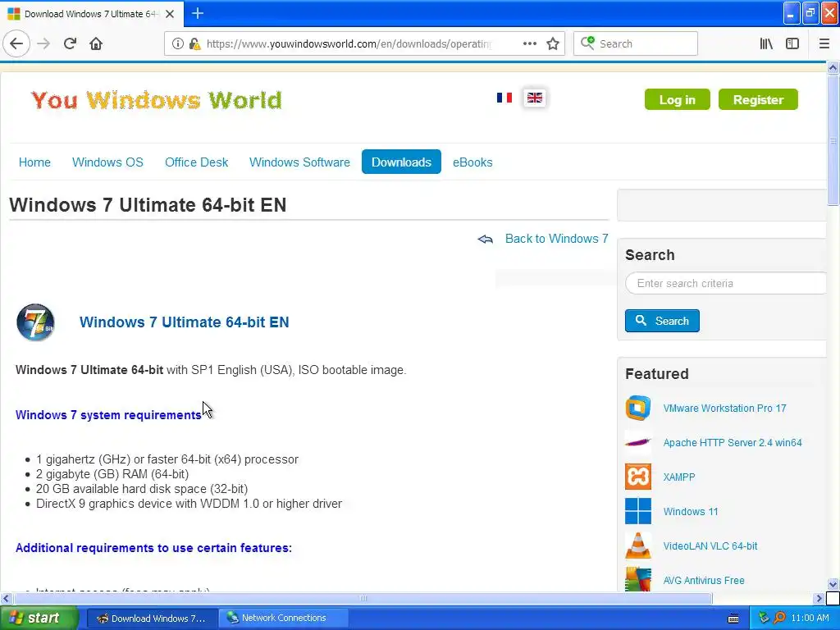Open the Home navigation item

(x=34, y=162)
